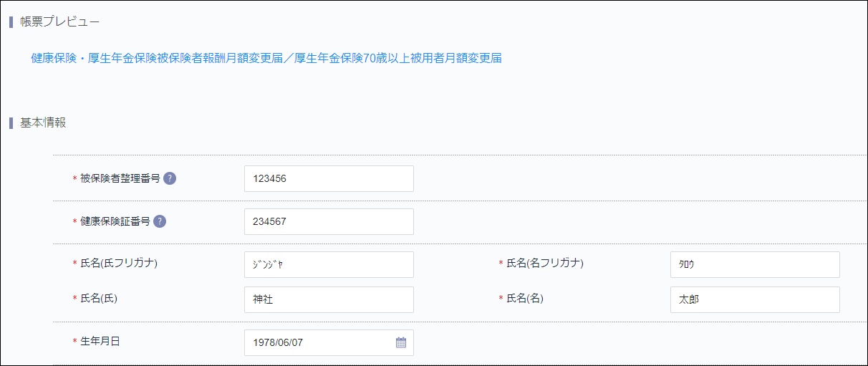Click into the 氏名(名フリガナ) input box
This screenshot has width=868, height=366.
pos(754,264)
